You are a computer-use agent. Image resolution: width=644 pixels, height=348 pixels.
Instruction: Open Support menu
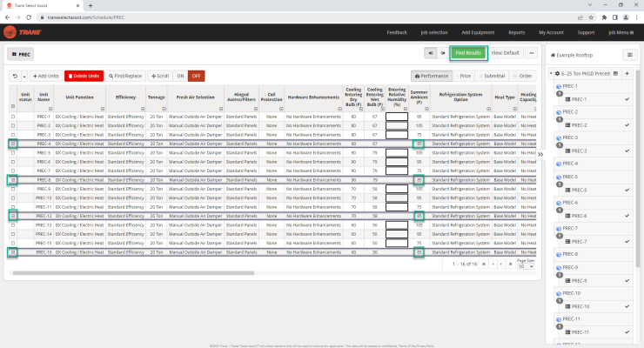(x=586, y=32)
